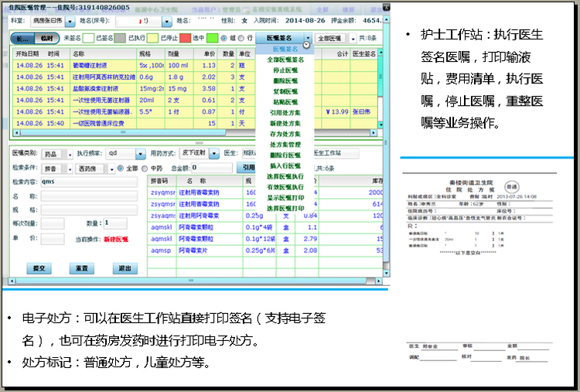Click the 未签名 white color swatch

pyautogui.click(x=88, y=38)
